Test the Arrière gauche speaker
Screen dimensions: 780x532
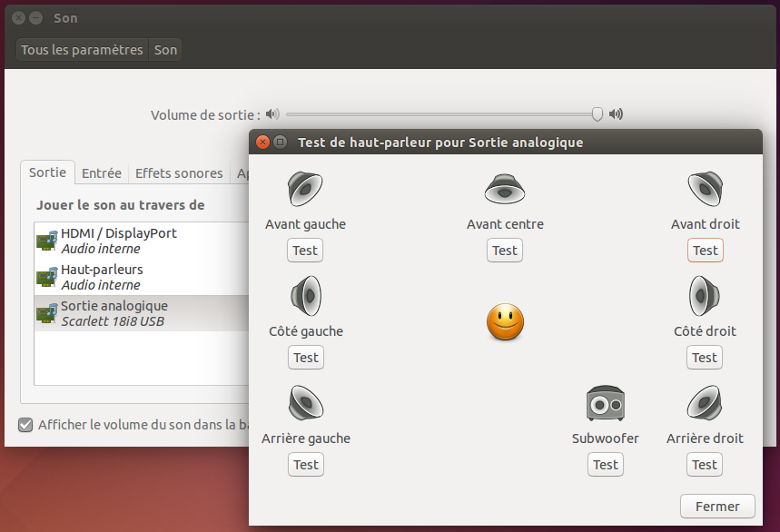pos(306,465)
